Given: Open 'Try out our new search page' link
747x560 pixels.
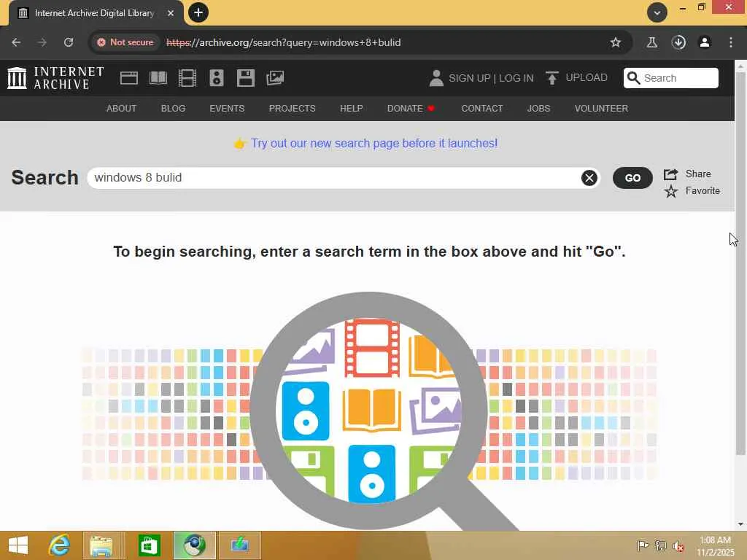Looking at the screenshot, I should coord(374,144).
